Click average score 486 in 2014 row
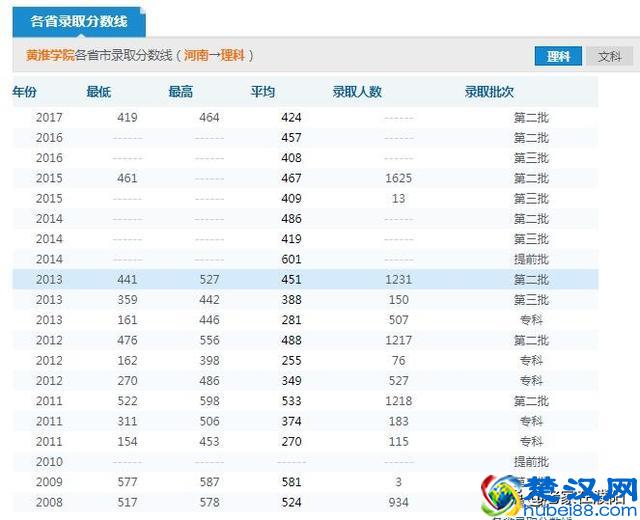The height and width of the screenshot is (520, 640). pos(291,219)
